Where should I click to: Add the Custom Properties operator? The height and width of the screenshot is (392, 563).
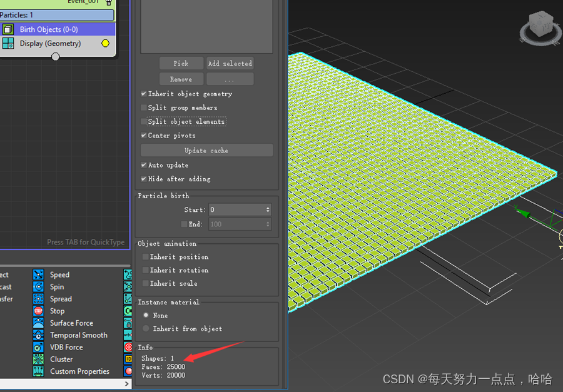39,371
